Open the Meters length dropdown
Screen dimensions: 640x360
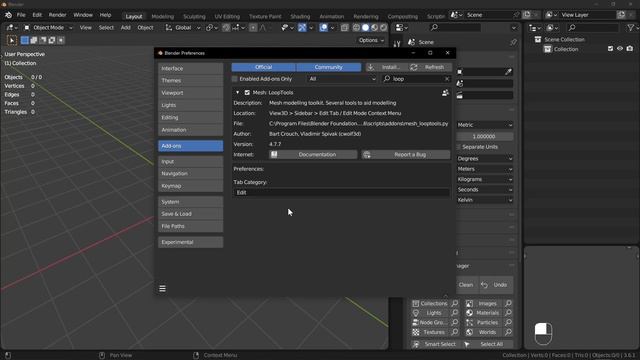[484, 169]
